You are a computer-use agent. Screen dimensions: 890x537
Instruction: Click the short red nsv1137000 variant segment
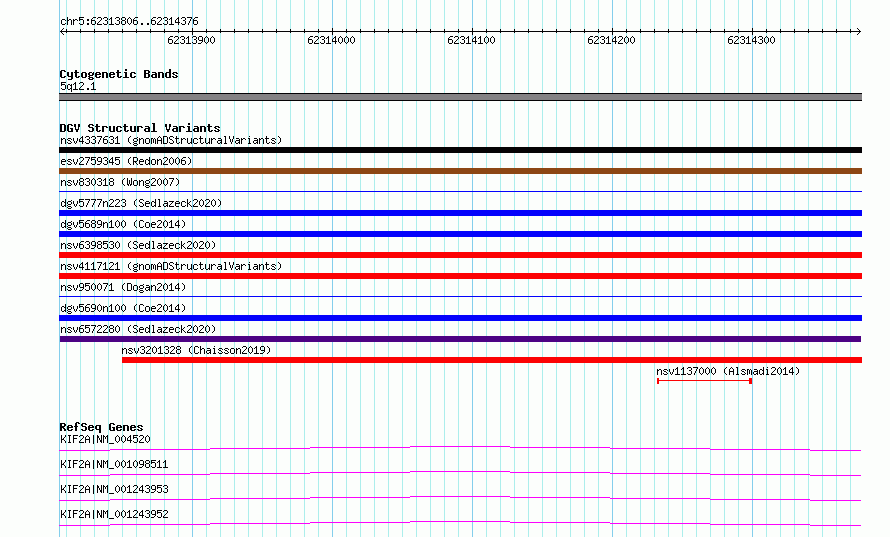(704, 381)
